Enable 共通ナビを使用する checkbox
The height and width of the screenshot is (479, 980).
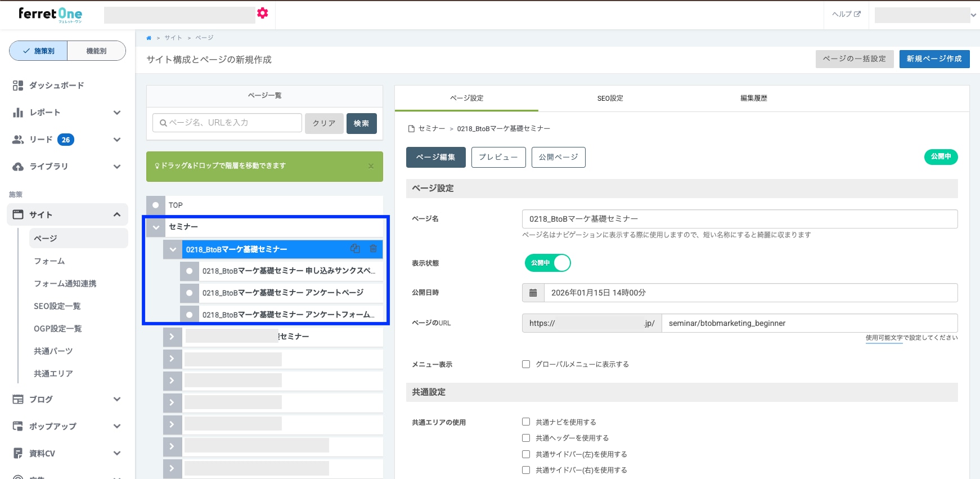tap(526, 422)
